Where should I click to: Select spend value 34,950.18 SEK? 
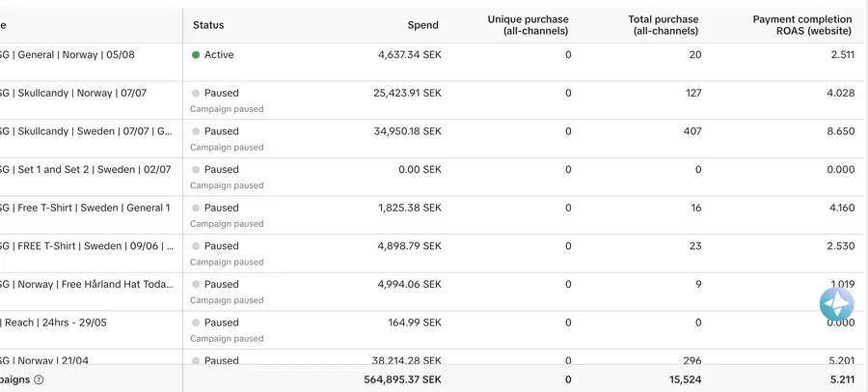[407, 131]
